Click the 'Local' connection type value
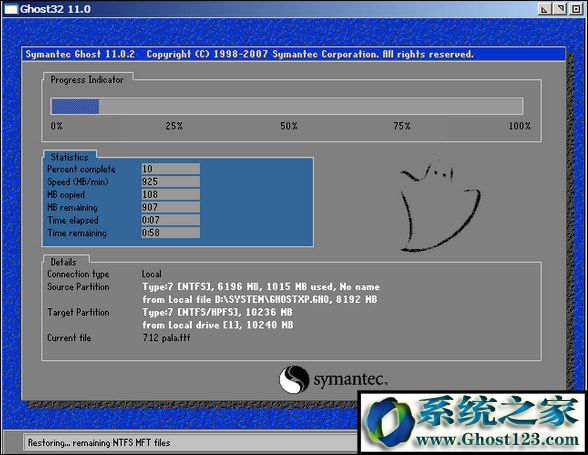Image resolution: width=588 pixels, height=455 pixels. 152,274
